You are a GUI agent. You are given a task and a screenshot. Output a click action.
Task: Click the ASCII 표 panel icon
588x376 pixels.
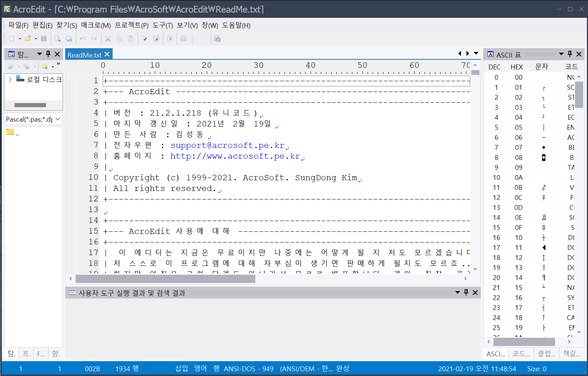tap(491, 54)
